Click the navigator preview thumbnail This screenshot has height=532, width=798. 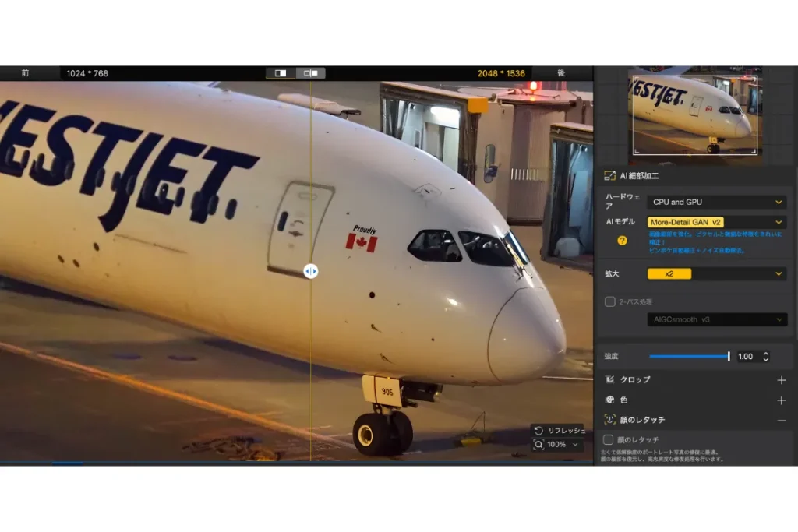[695, 116]
